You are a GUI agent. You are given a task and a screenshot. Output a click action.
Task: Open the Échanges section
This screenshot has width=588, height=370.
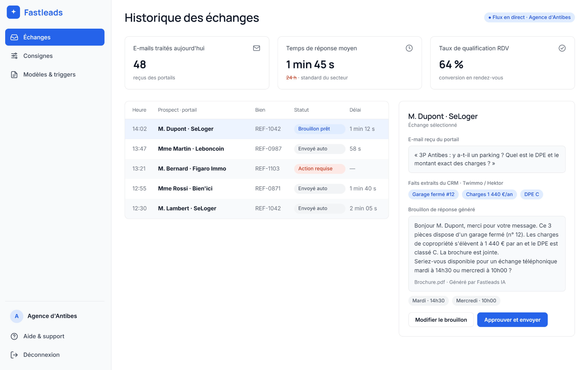click(55, 37)
